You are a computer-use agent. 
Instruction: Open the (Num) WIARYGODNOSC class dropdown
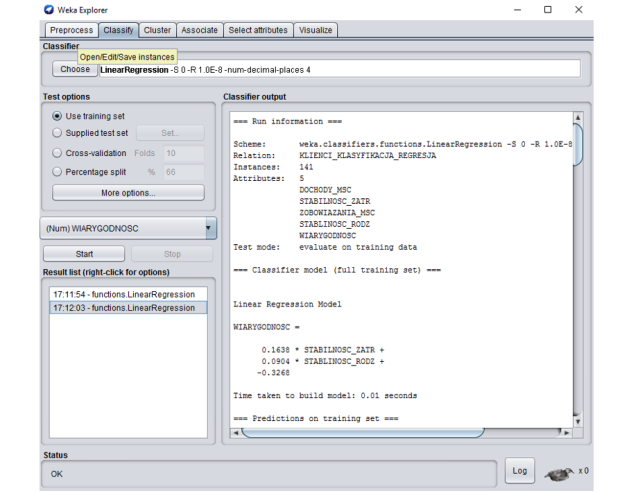(128, 228)
